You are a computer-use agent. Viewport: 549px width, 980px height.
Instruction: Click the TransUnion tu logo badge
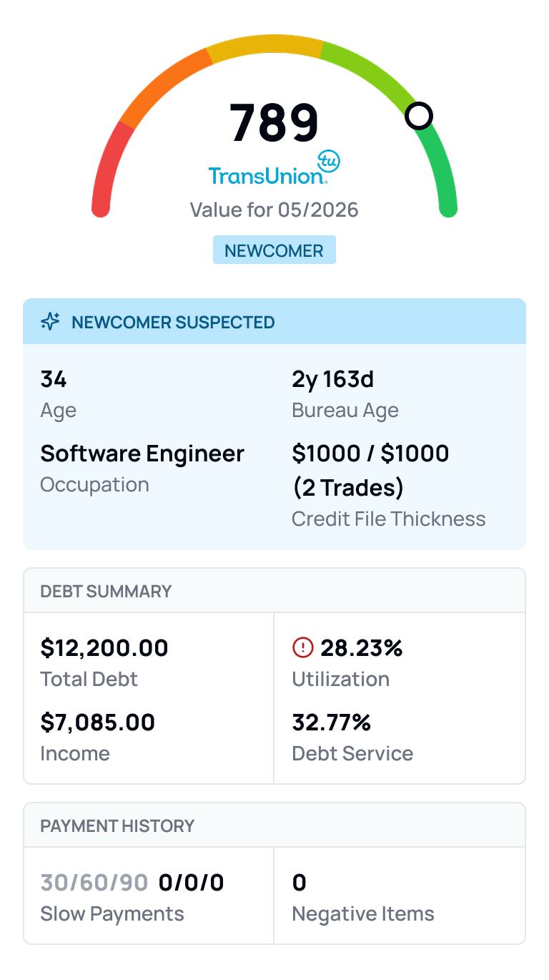[x=329, y=162]
